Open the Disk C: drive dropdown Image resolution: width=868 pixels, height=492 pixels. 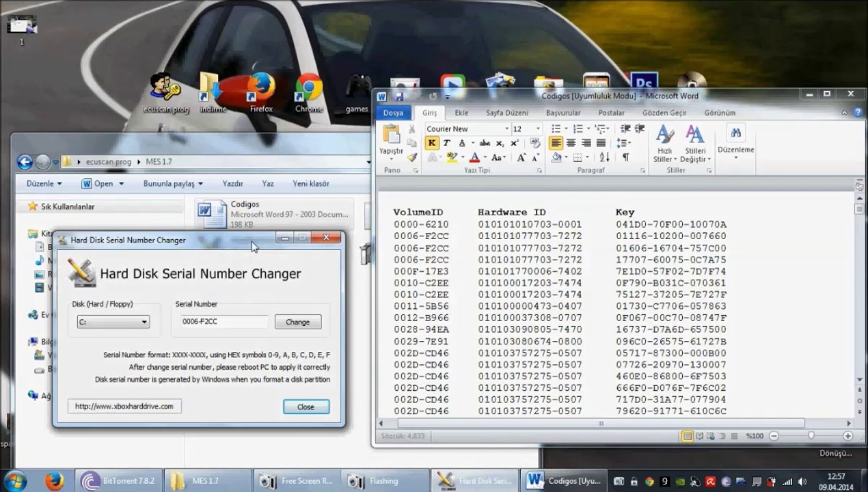pos(113,322)
